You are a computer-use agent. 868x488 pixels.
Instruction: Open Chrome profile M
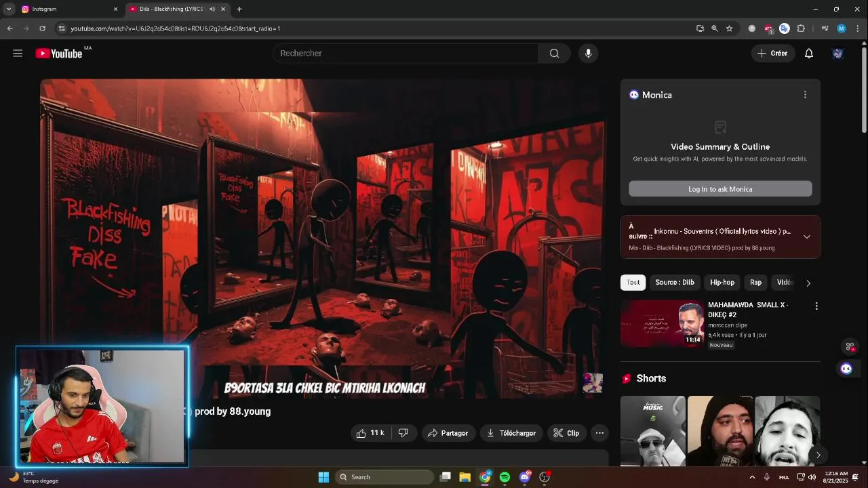tap(841, 28)
